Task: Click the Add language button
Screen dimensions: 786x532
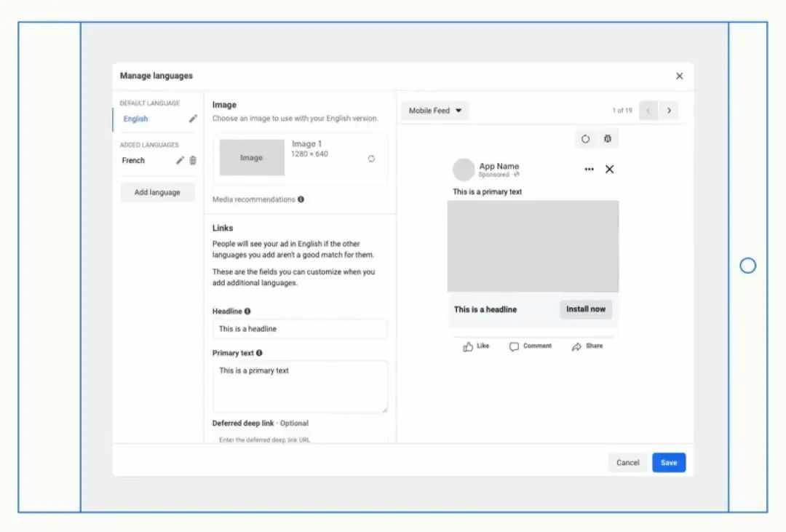Action: pyautogui.click(x=157, y=193)
